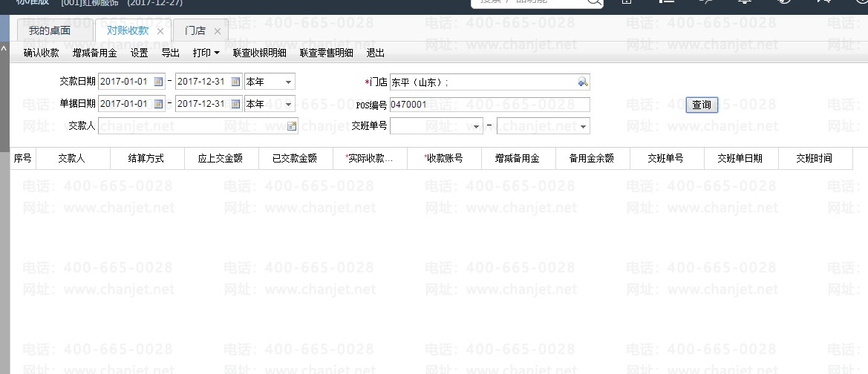The image size is (868, 374).
Task: Switch to the 我的桌面 tab
Action: point(50,31)
